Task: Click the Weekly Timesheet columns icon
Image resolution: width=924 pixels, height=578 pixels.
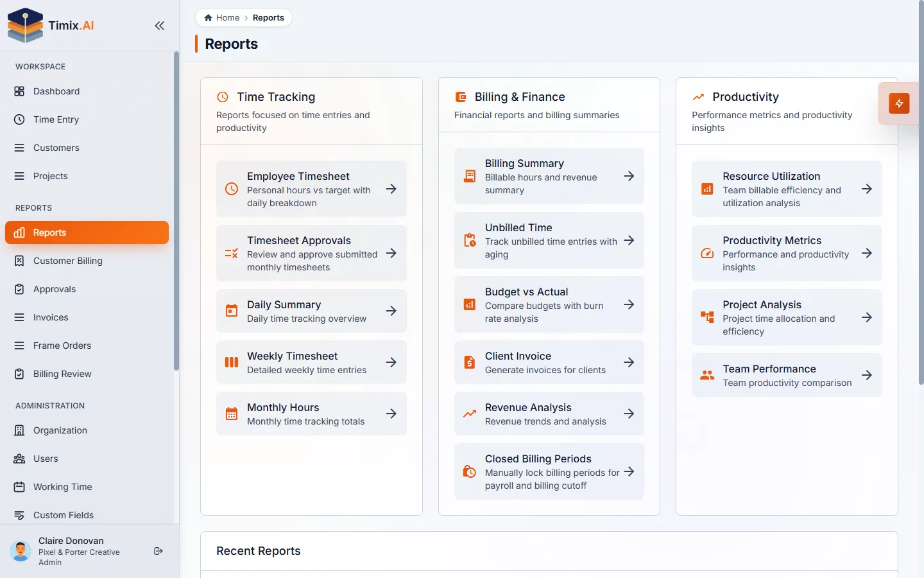Action: click(232, 362)
